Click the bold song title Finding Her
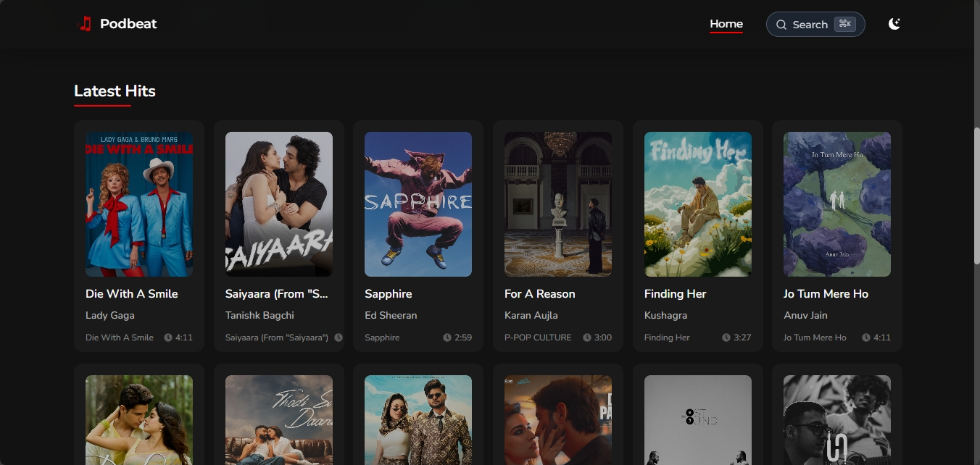Screen dimensions: 980x465 676,294
